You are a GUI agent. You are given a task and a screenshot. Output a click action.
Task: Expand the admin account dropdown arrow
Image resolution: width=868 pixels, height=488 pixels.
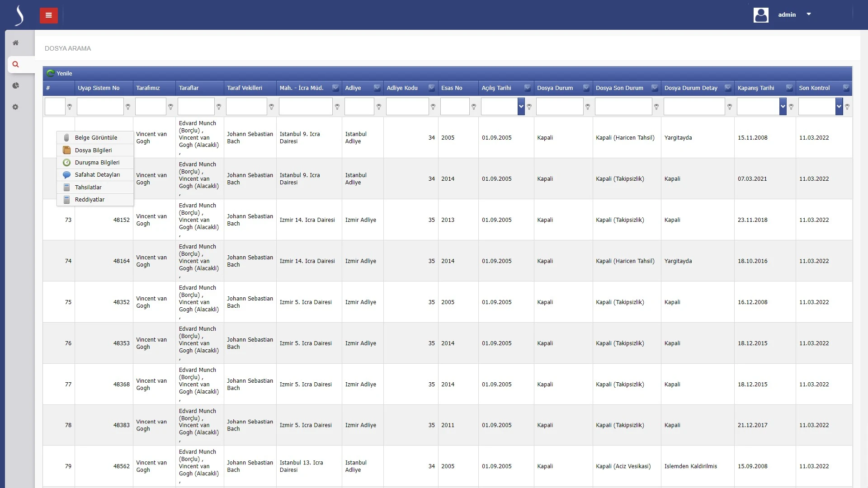pos(809,14)
